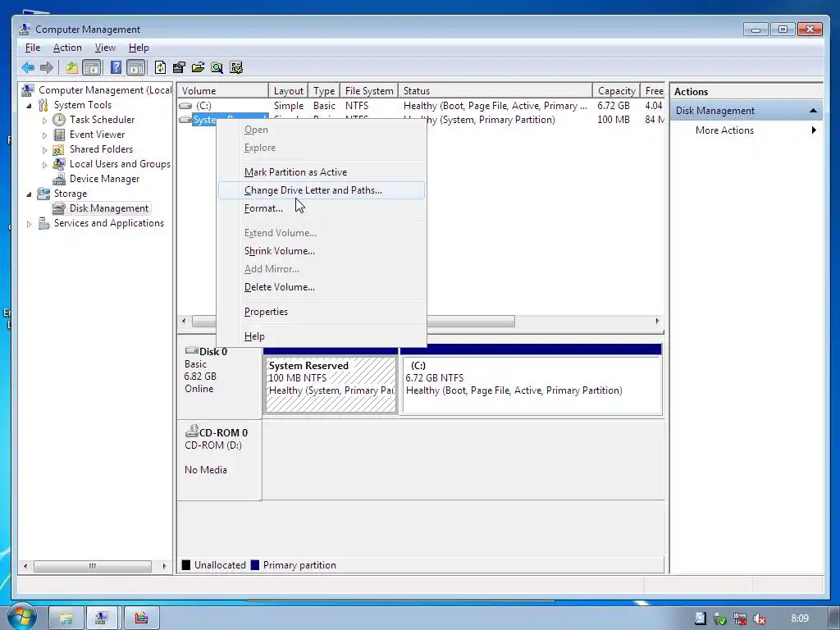Viewport: 840px width, 630px height.
Task: Click the Device Manager icon in the tree
Action: (x=59, y=179)
